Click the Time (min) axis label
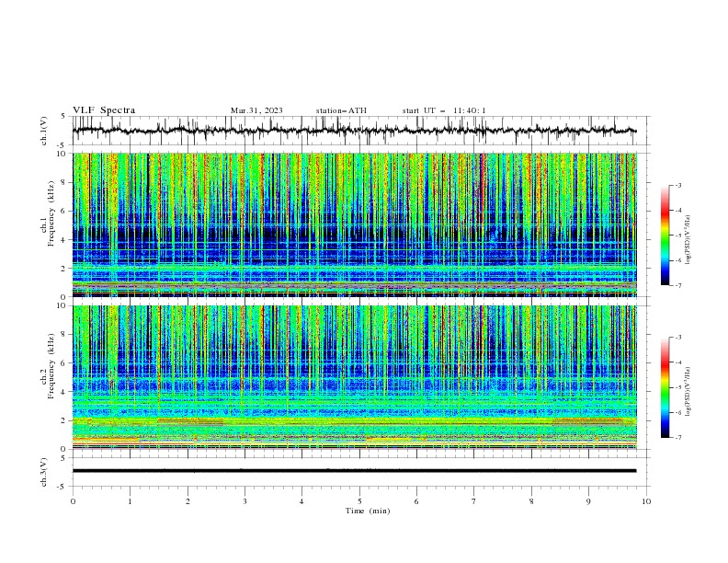Image resolution: width=728 pixels, height=563 pixels. (368, 511)
